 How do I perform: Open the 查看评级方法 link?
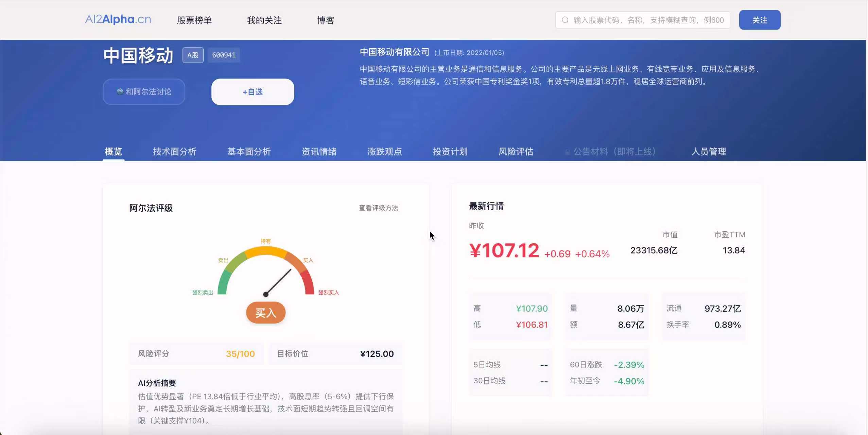[x=378, y=208]
